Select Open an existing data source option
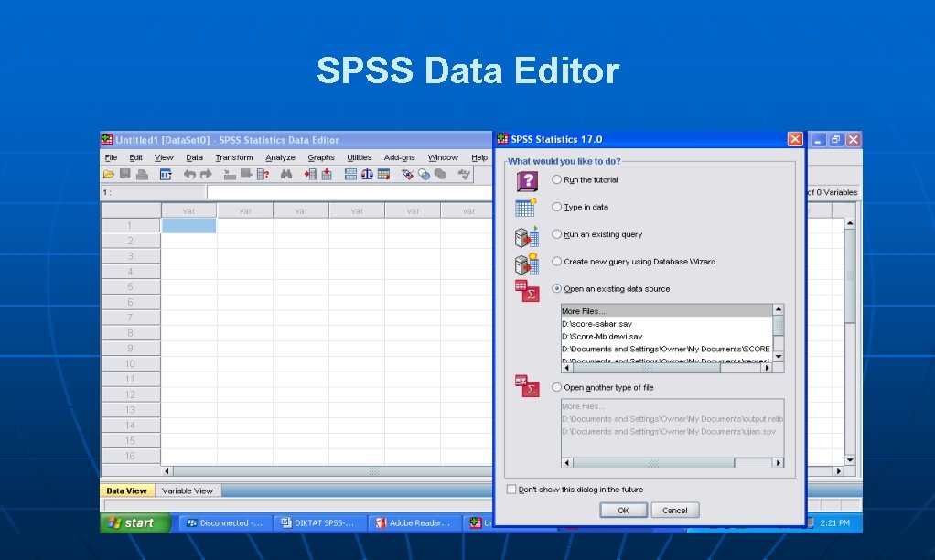The width and height of the screenshot is (935, 560). tap(556, 288)
